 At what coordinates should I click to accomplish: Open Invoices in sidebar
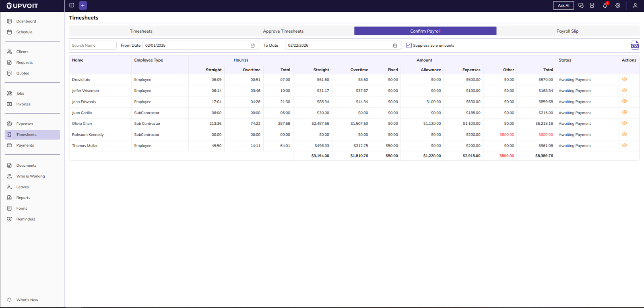[32, 104]
